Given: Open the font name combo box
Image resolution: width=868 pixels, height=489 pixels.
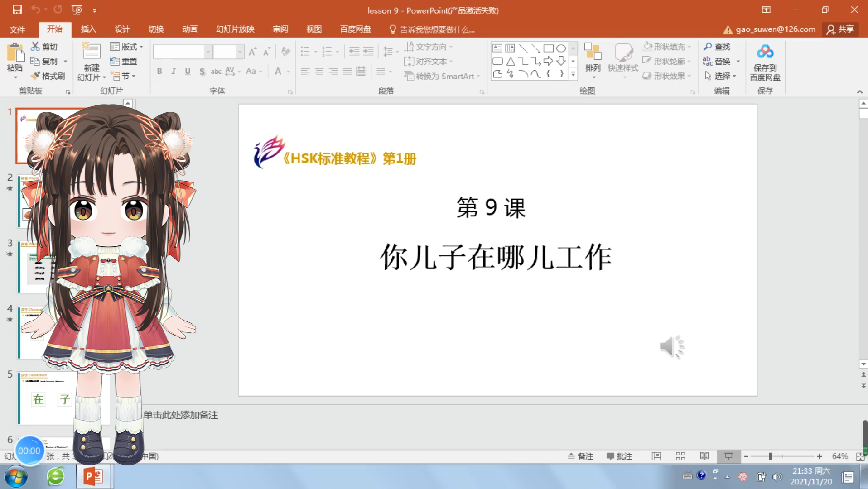Looking at the screenshot, I should 183,52.
